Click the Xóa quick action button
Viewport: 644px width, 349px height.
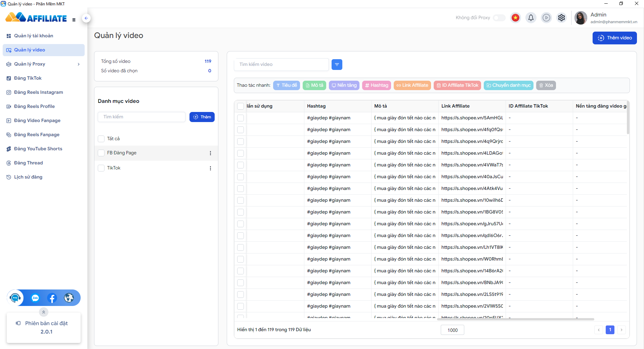pos(546,85)
